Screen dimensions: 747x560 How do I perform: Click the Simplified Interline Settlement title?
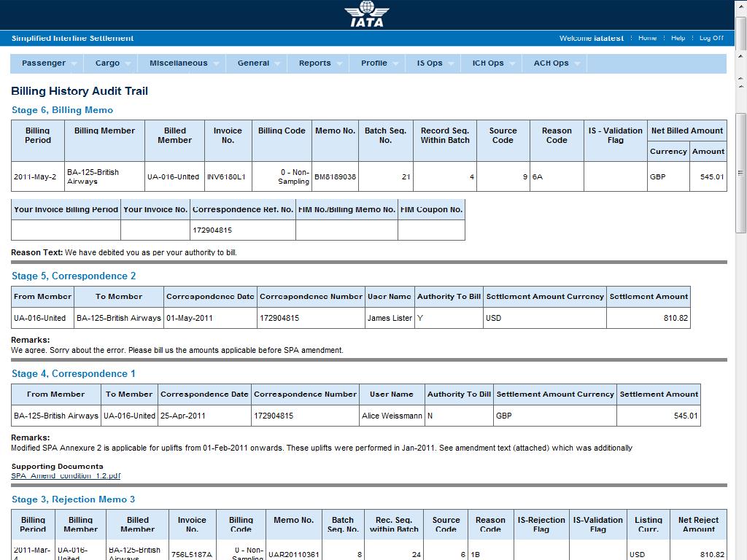pyautogui.click(x=72, y=38)
